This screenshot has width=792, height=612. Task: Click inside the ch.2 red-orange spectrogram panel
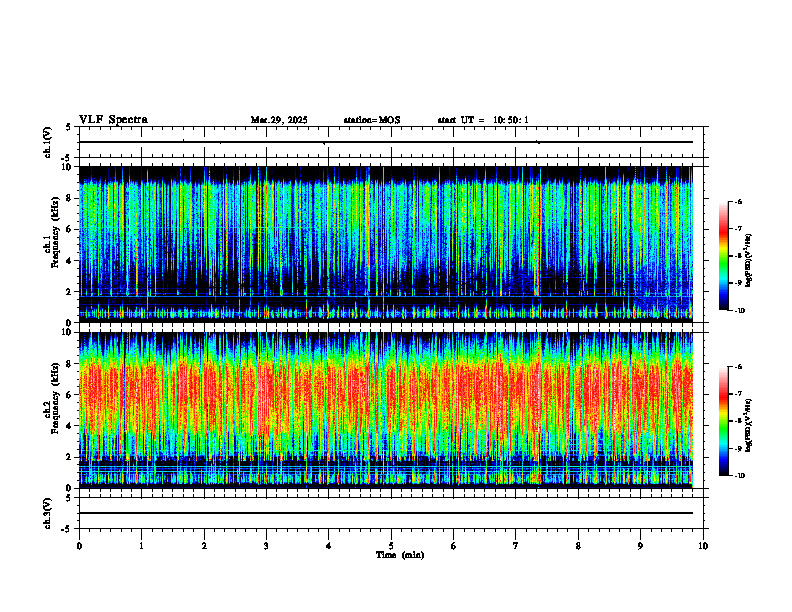click(x=385, y=410)
